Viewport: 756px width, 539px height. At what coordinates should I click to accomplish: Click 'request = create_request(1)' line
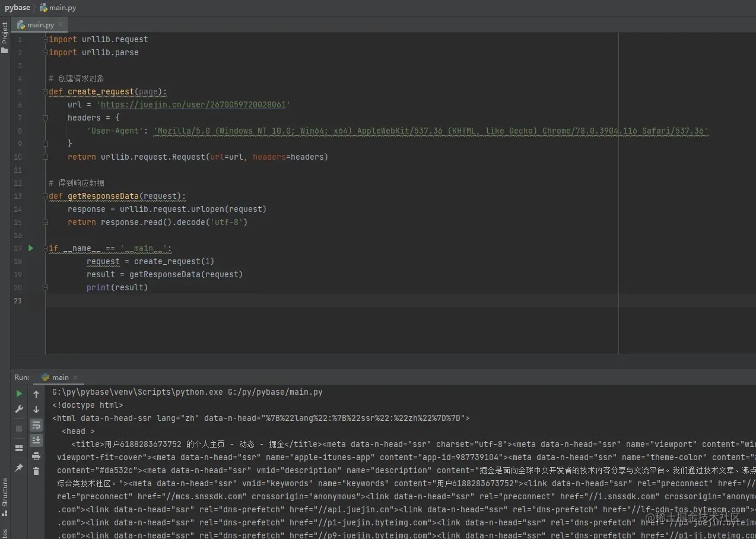[151, 261]
